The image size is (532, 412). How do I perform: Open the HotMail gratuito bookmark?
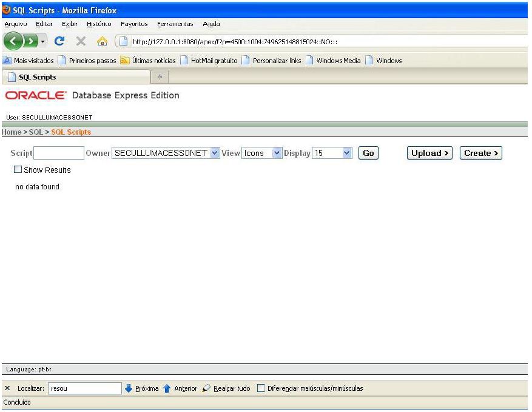coord(209,61)
